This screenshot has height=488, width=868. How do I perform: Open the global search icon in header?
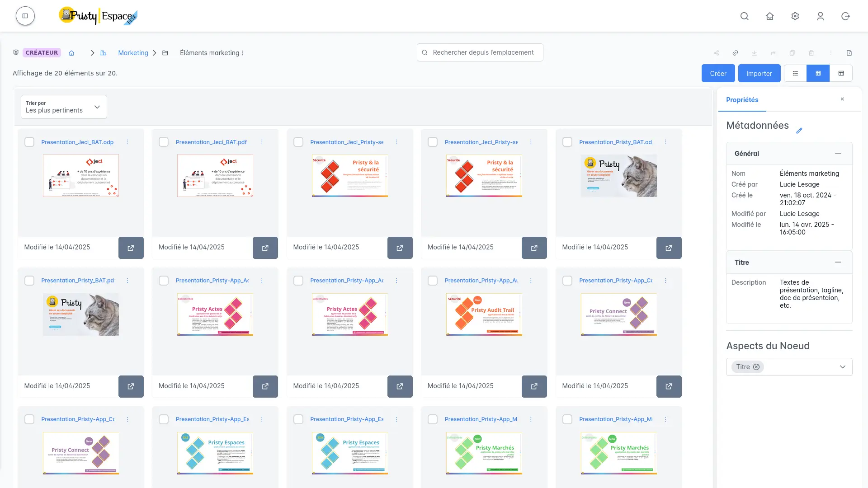(x=745, y=16)
